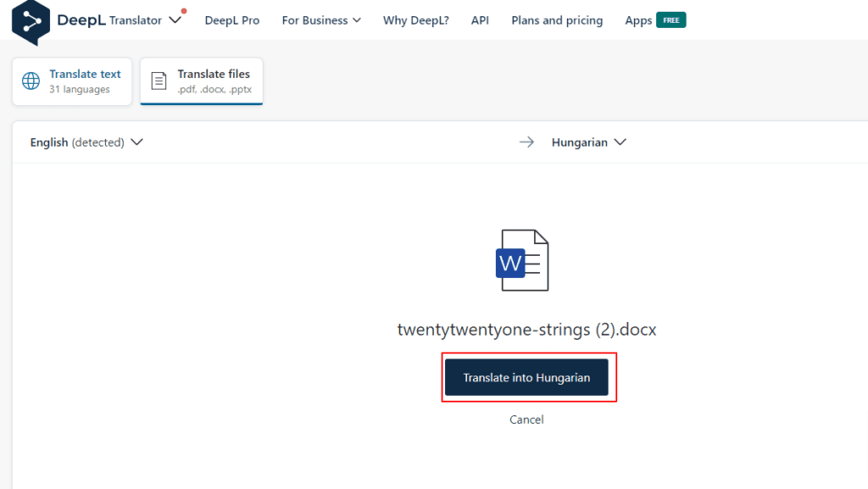Expand the DeepL Translator product chevron
The height and width of the screenshot is (489, 868).
175,20
